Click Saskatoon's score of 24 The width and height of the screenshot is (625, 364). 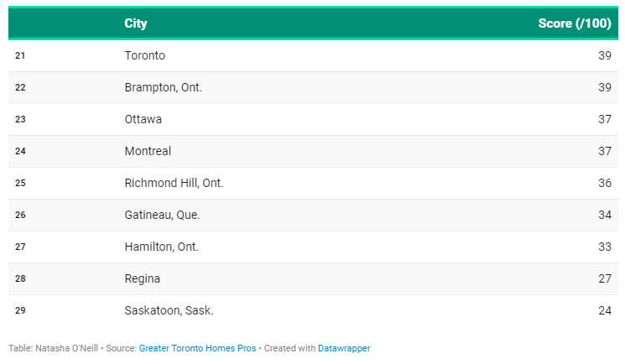[605, 310]
